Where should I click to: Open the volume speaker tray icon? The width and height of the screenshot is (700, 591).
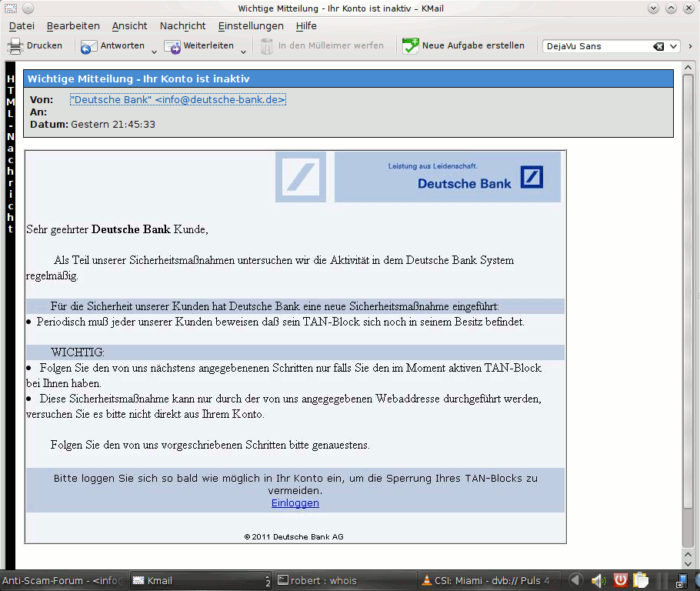(x=598, y=580)
